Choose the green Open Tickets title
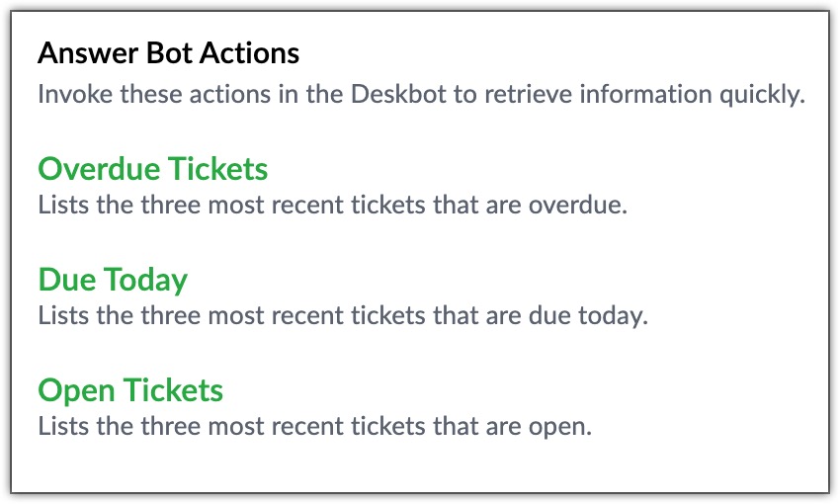840x504 pixels. (130, 390)
